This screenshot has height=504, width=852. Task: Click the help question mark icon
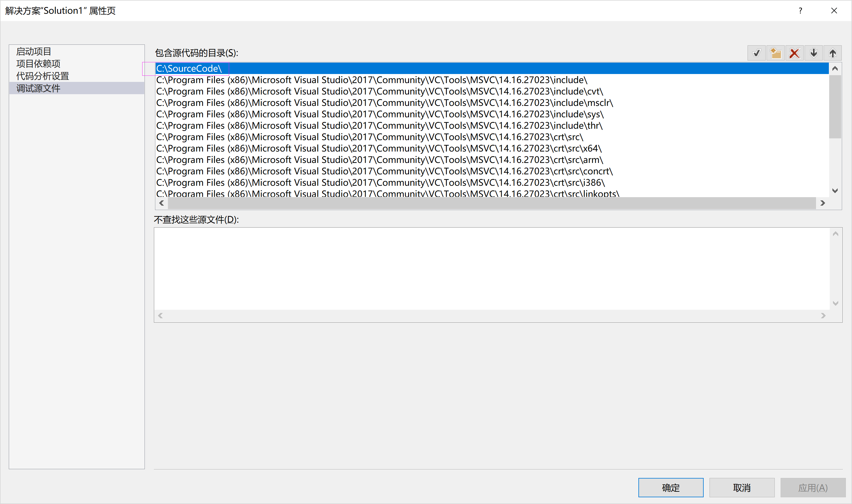click(801, 11)
